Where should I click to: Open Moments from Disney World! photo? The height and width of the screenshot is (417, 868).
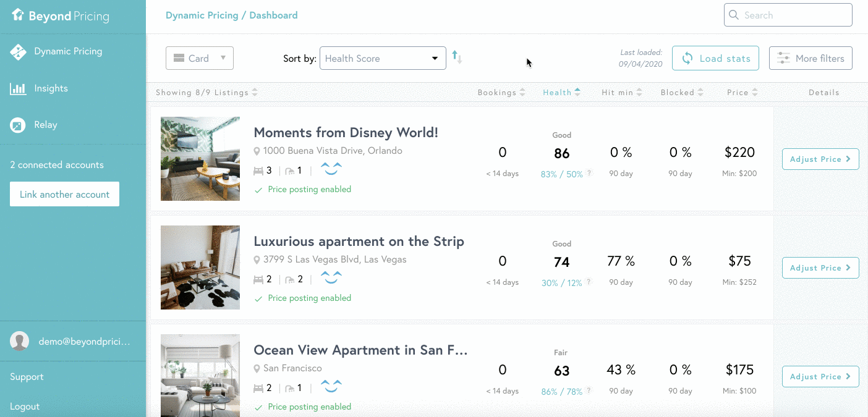(200, 159)
